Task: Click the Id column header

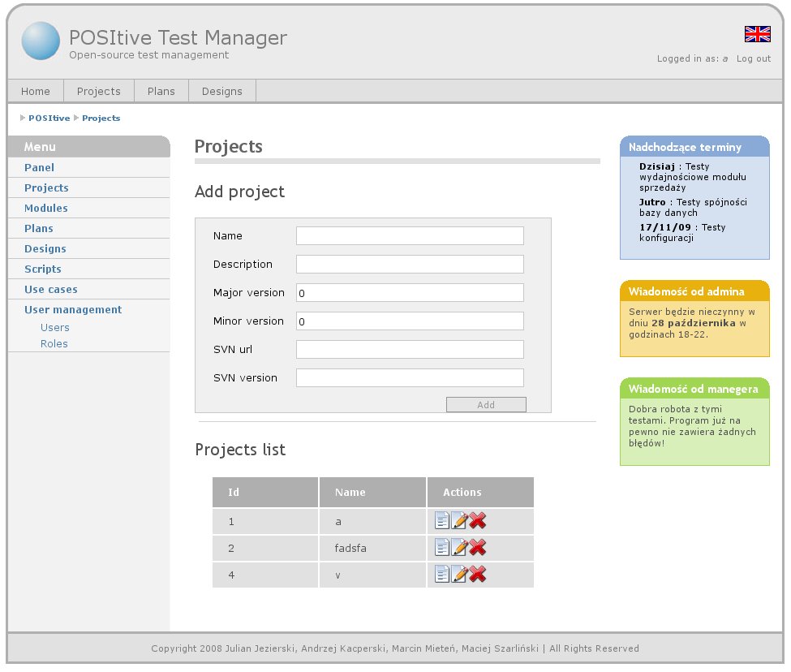Action: tap(265, 492)
